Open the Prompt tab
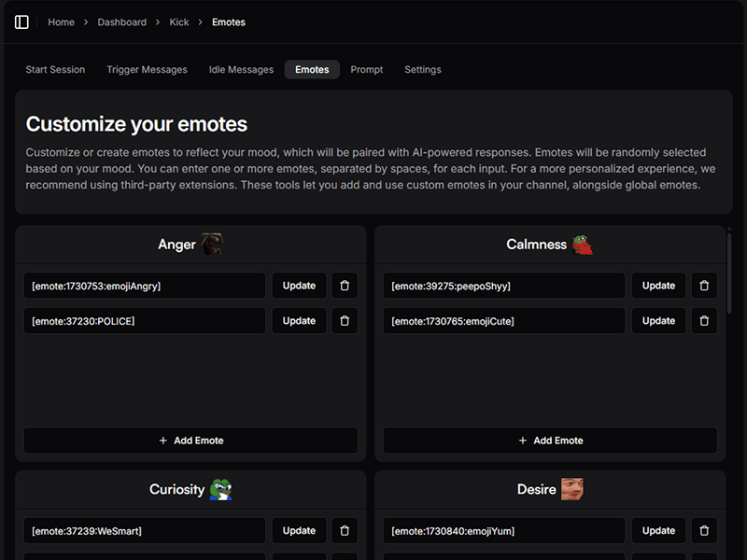Viewport: 747px width, 560px height. [367, 69]
